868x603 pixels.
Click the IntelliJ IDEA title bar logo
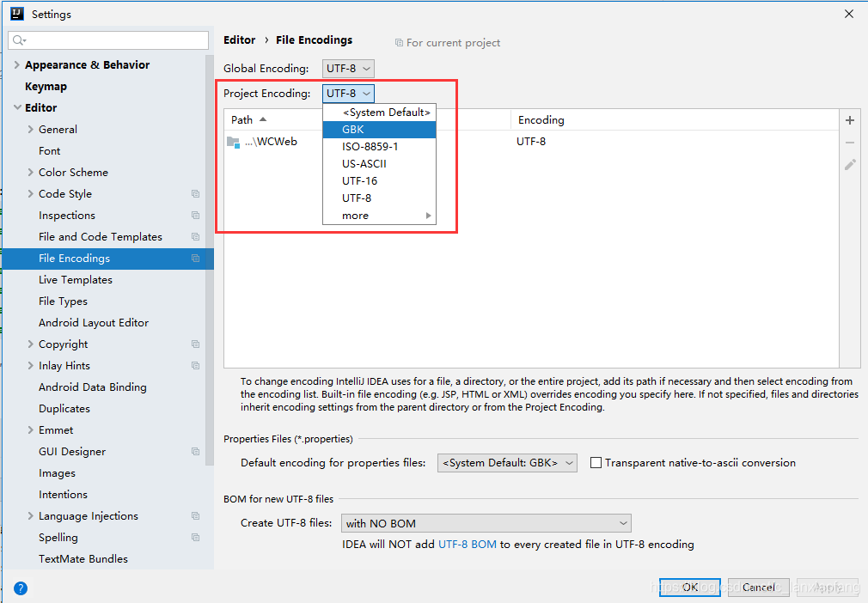click(17, 14)
